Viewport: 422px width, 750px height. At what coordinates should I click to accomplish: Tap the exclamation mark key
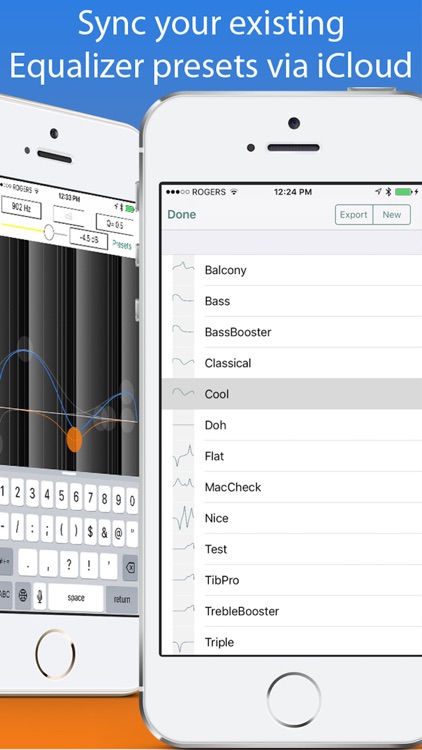pyautogui.click(x=89, y=565)
